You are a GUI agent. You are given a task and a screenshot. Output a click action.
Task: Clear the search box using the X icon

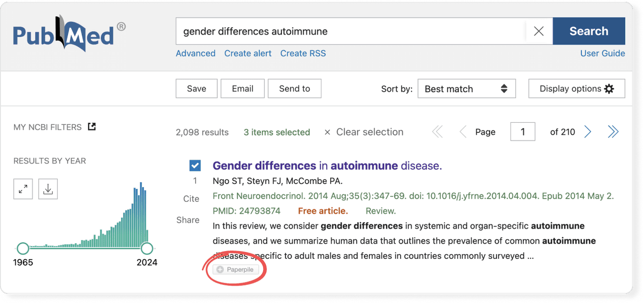click(538, 31)
